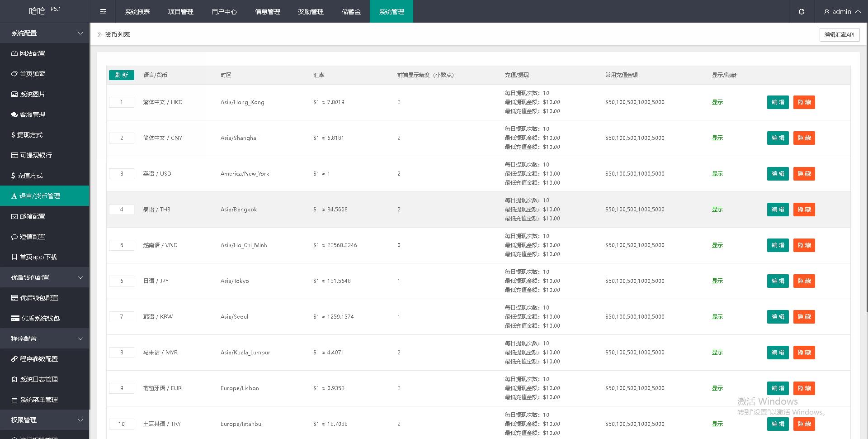This screenshot has width=868, height=439.
Task: Go to 系统图片 in the sidebar
Action: [33, 94]
